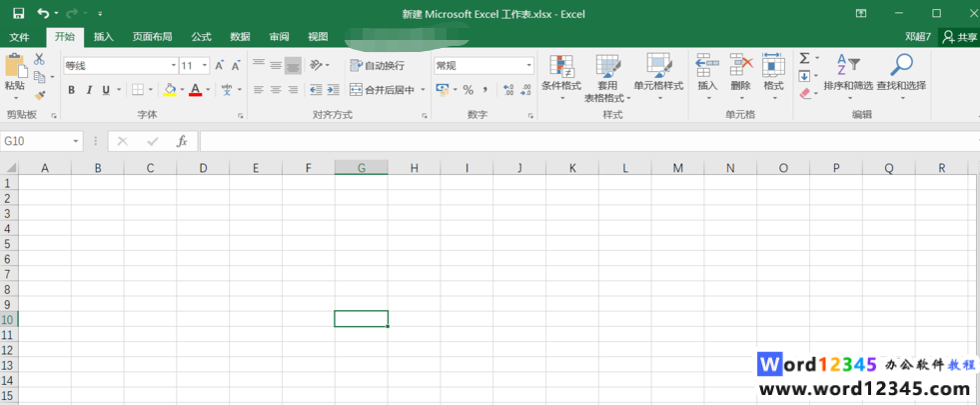Image resolution: width=980 pixels, height=405 pixels.
Task: Click the decrease indent icon
Action: click(317, 90)
